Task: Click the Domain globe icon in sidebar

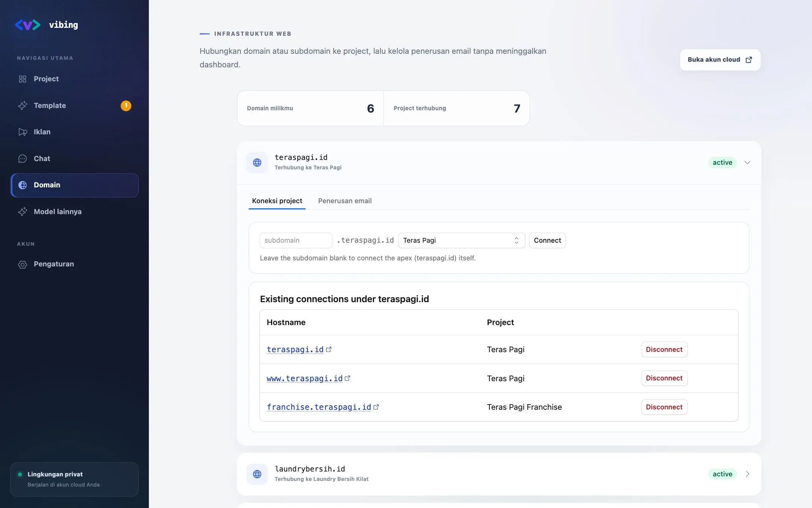Action: [23, 185]
